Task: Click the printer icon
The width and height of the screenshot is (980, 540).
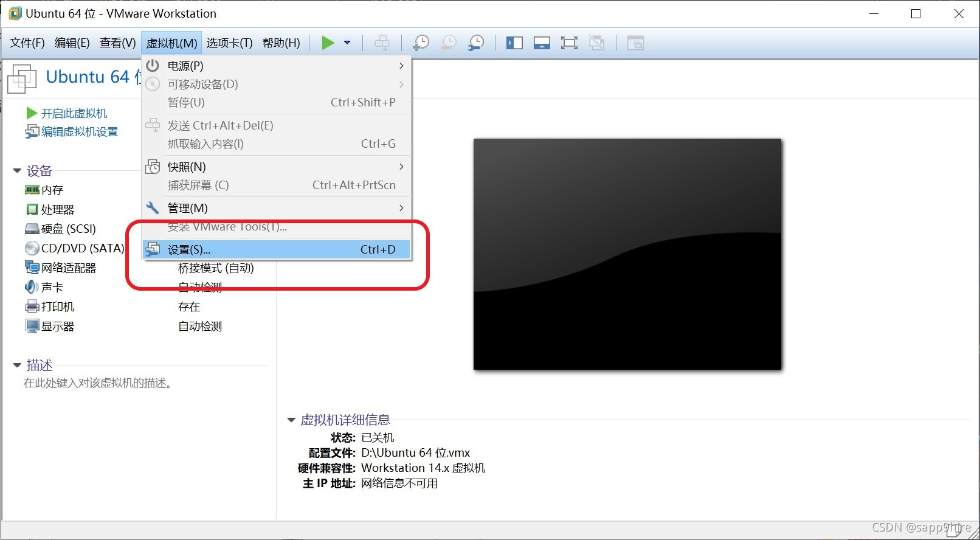Action: (x=32, y=306)
